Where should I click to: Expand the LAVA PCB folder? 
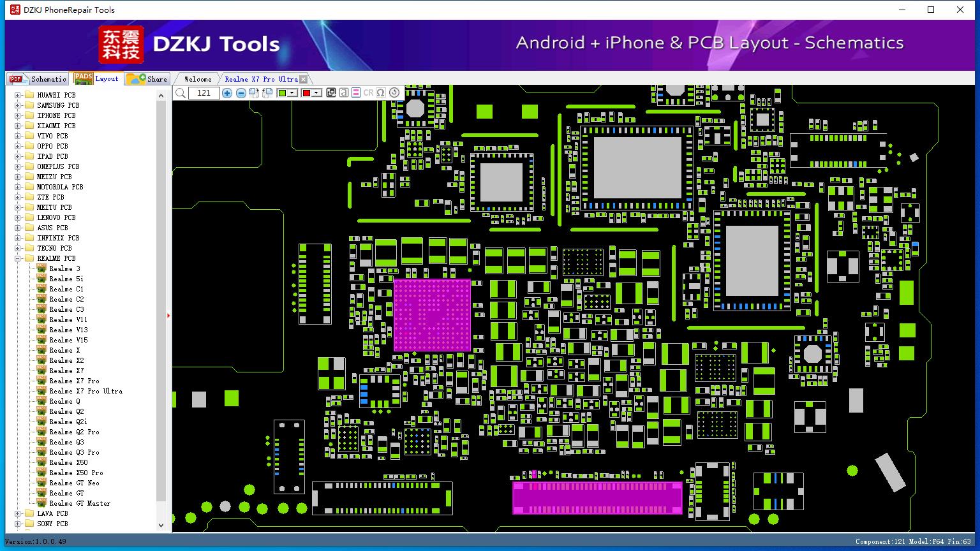(17, 513)
